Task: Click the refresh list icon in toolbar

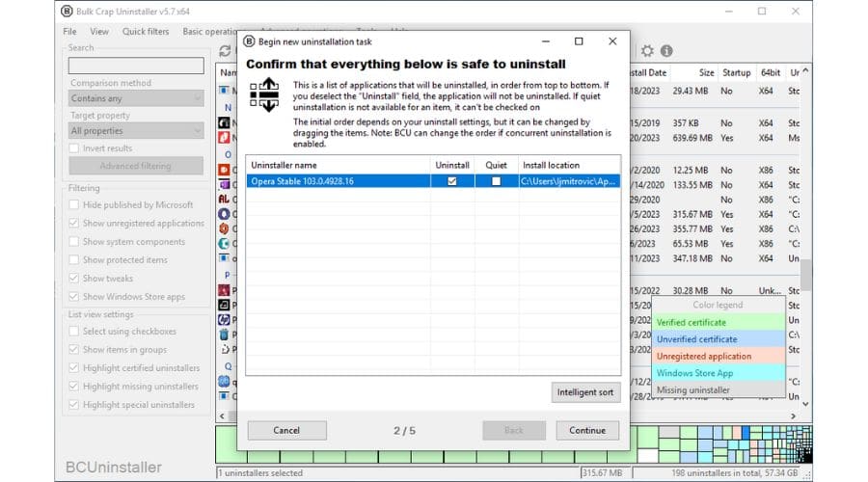Action: (x=225, y=51)
